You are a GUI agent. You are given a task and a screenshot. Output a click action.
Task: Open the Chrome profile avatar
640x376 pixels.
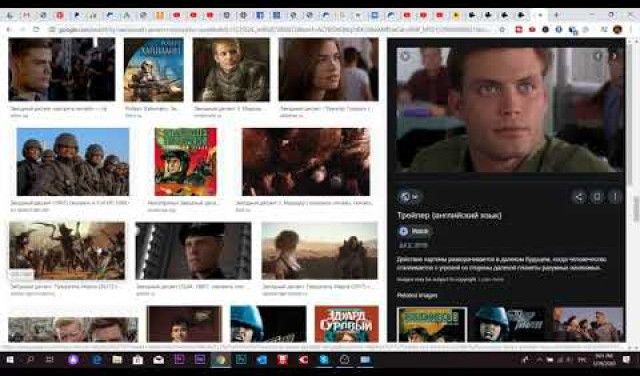point(618,29)
